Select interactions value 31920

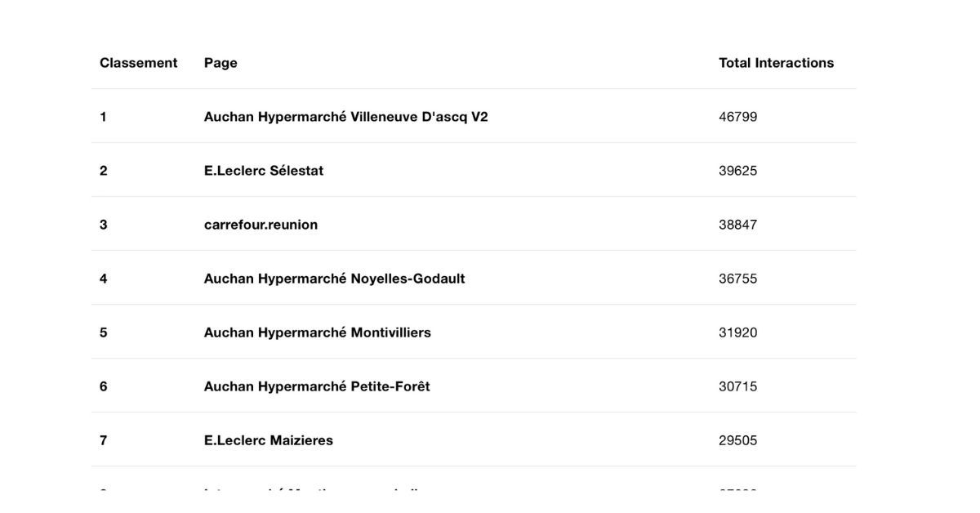click(737, 332)
